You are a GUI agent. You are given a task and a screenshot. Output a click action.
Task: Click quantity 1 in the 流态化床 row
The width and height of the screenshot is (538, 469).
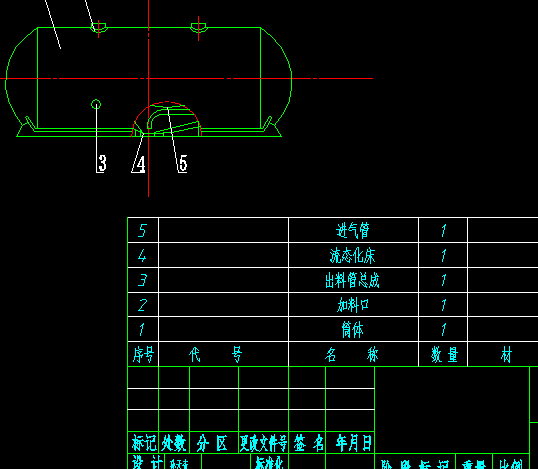[444, 255]
